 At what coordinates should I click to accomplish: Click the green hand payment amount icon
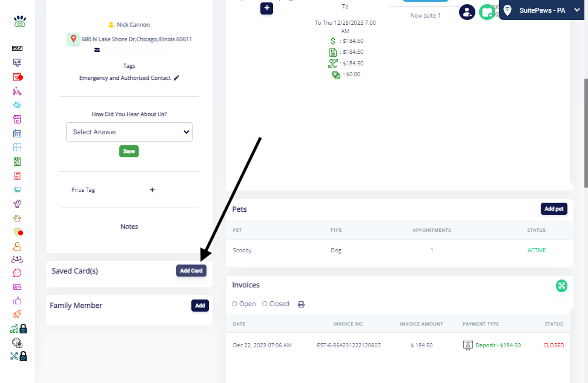(x=332, y=64)
